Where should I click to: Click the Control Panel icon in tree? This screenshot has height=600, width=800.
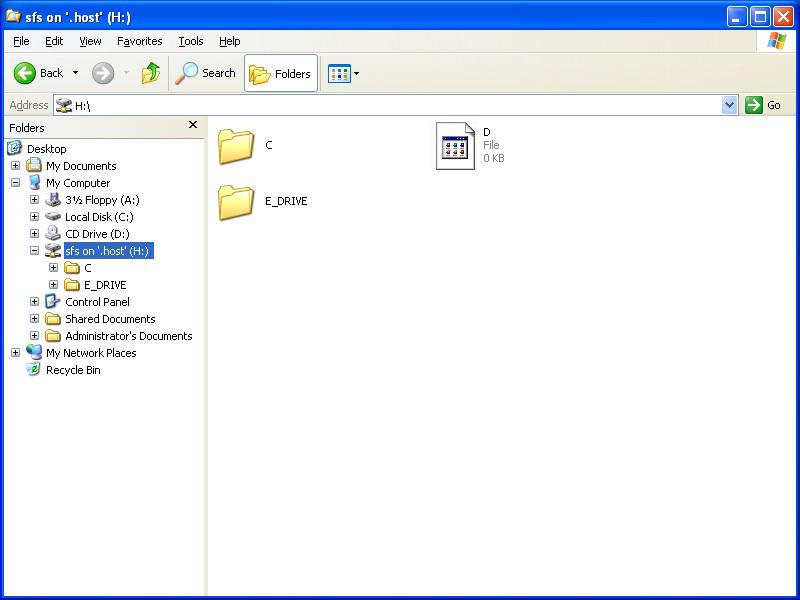(x=53, y=301)
